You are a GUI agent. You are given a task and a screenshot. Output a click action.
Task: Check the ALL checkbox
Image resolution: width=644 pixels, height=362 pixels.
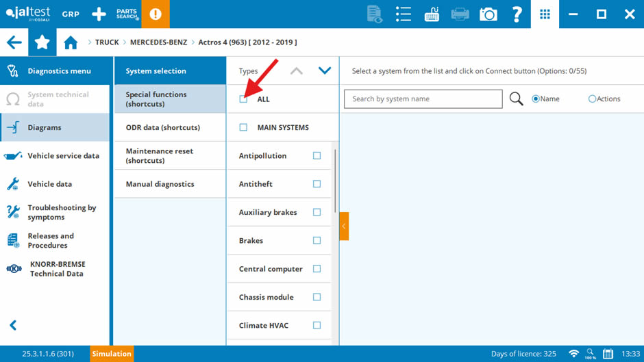[x=243, y=99]
